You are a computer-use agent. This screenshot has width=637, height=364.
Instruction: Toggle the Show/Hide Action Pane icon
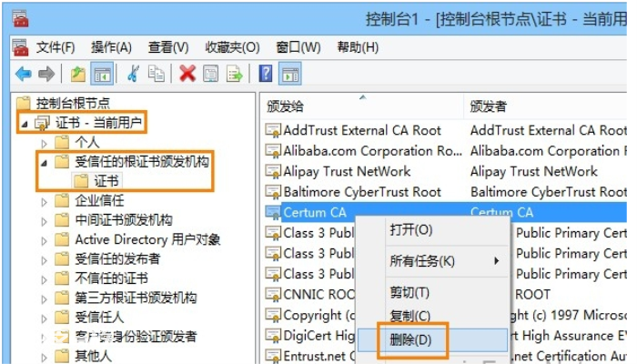pyautogui.click(x=290, y=74)
